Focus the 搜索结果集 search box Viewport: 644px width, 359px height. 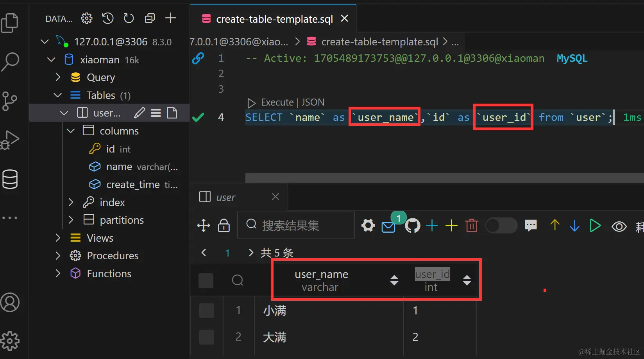click(296, 225)
